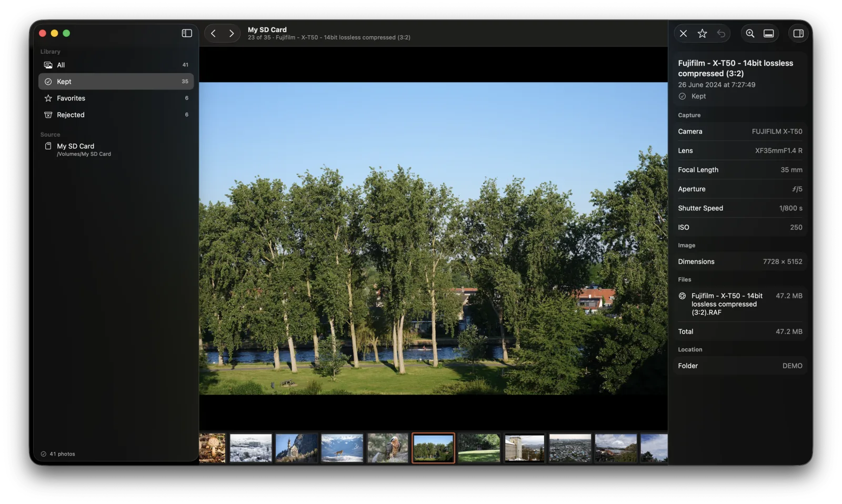Open the Rejected collection
Image resolution: width=842 pixels, height=504 pixels.
(x=116, y=115)
